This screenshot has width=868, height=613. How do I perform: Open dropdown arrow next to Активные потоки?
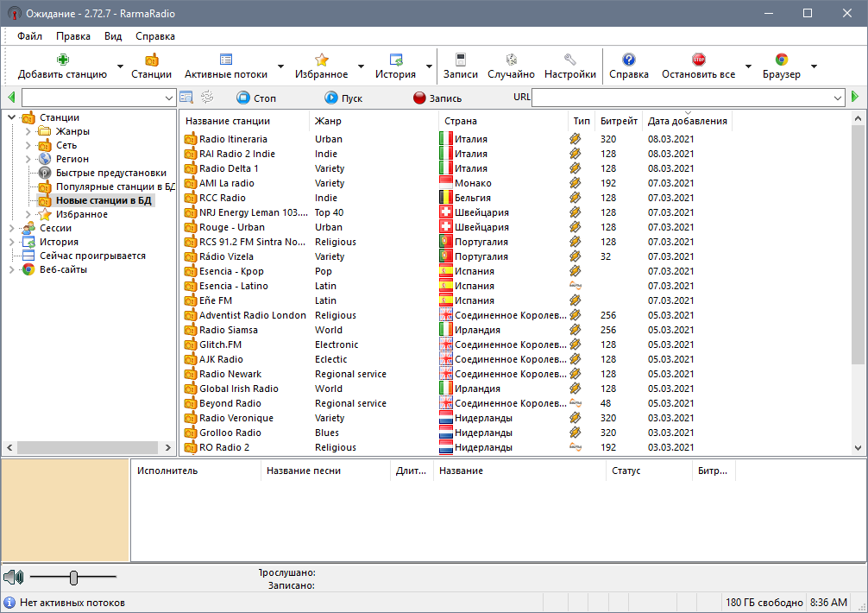pyautogui.click(x=280, y=66)
